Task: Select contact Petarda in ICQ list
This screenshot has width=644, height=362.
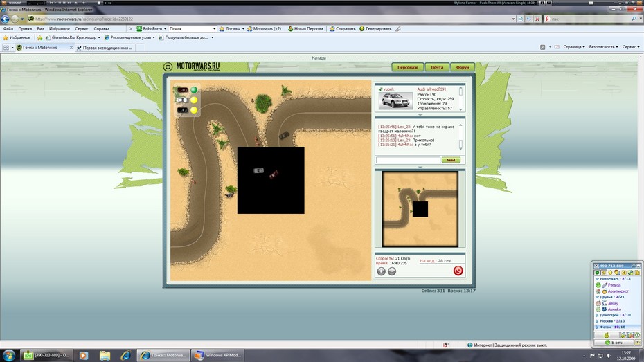Action: pyautogui.click(x=614, y=285)
